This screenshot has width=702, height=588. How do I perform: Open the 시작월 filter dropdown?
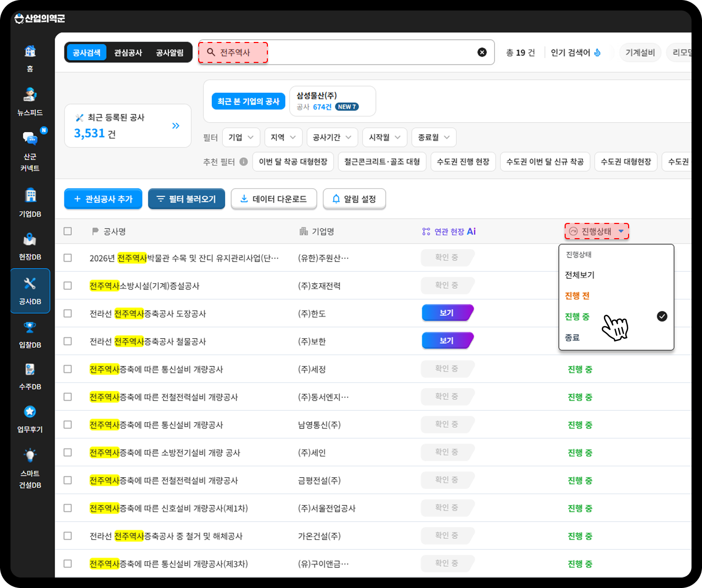pyautogui.click(x=385, y=137)
